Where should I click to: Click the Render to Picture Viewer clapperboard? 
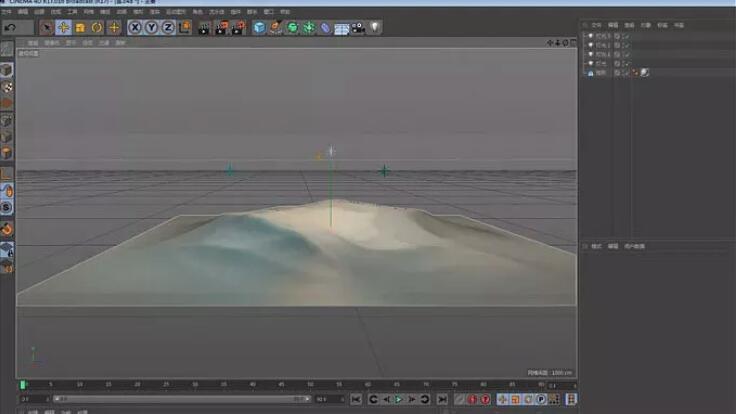coord(221,27)
